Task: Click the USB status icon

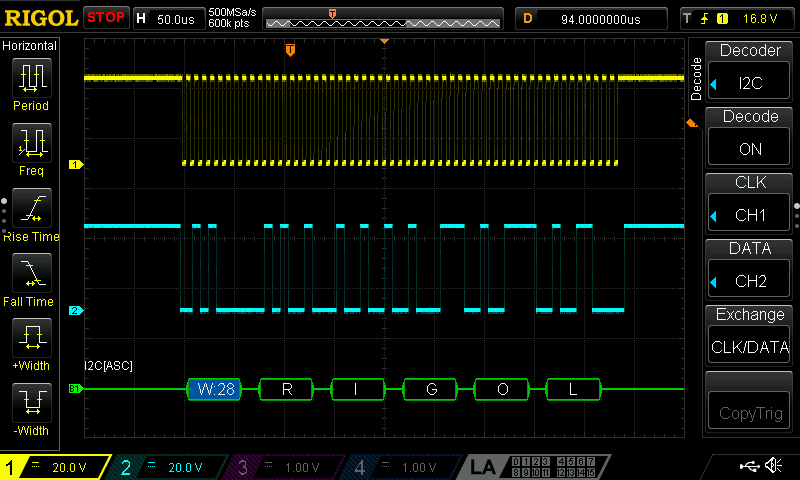Action: pyautogui.click(x=749, y=466)
